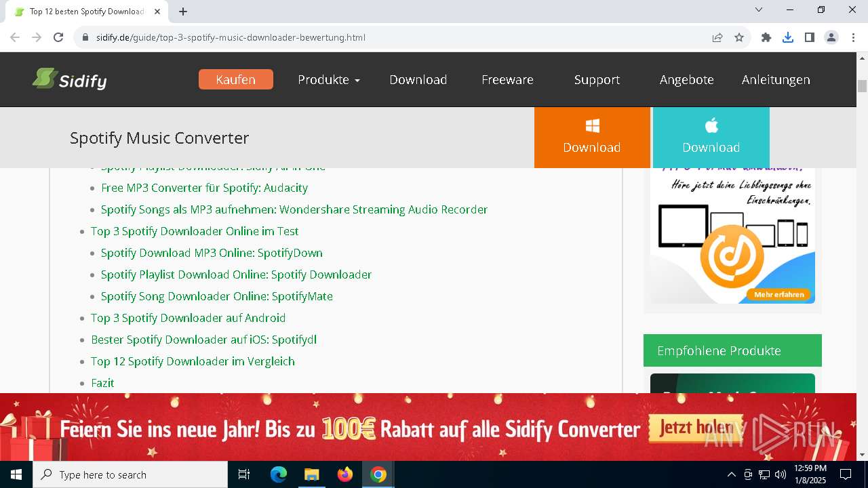Launch Microsoft Edge from taskbar
This screenshot has width=868, height=488.
pos(279,474)
